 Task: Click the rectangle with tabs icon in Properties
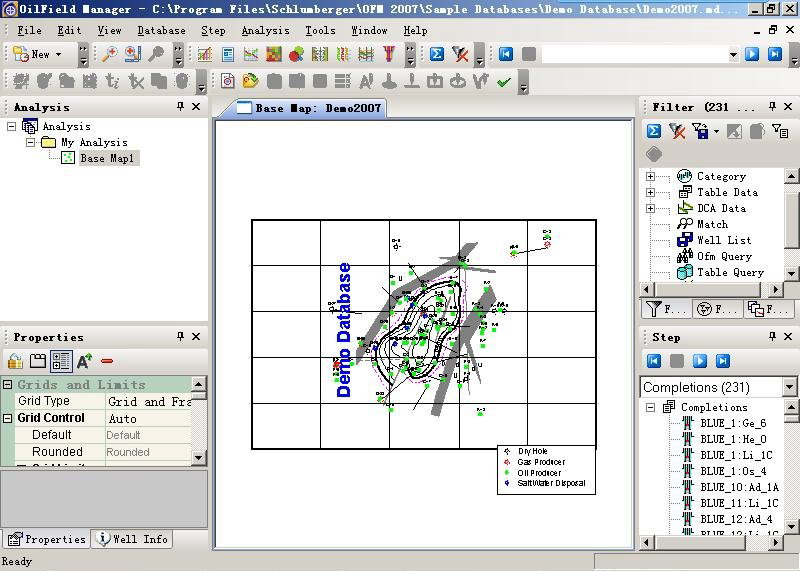[38, 361]
